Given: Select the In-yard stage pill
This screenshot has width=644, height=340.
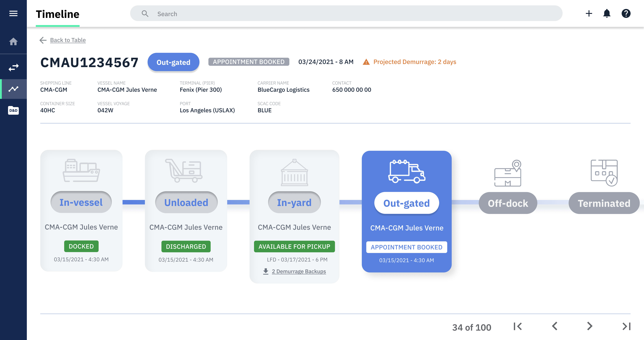Looking at the screenshot, I should click(x=294, y=202).
